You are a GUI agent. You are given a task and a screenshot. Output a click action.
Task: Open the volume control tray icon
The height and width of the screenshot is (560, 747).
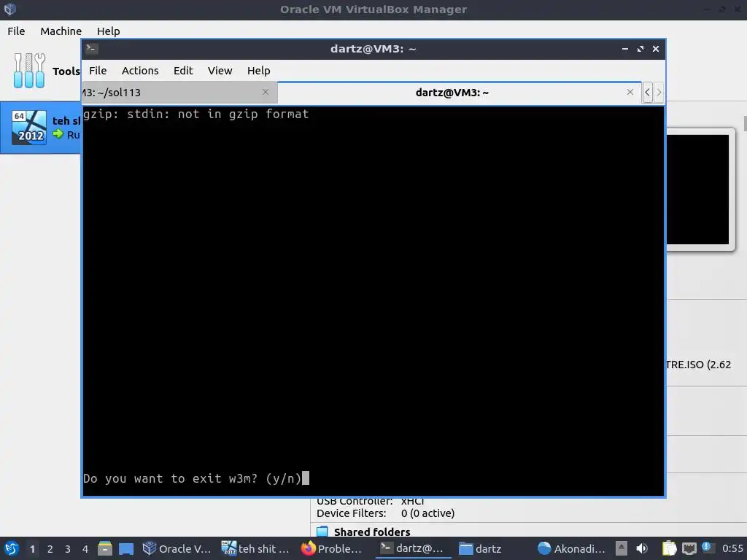coord(642,548)
